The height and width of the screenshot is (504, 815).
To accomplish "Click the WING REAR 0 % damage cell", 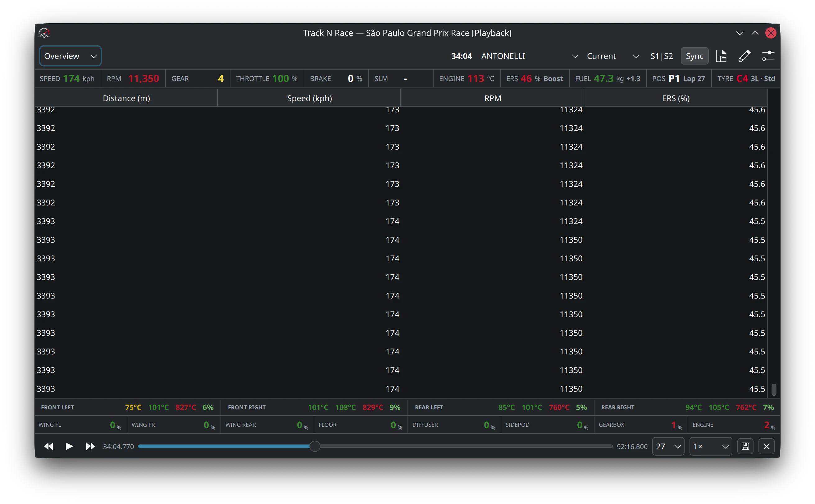I will point(267,425).
